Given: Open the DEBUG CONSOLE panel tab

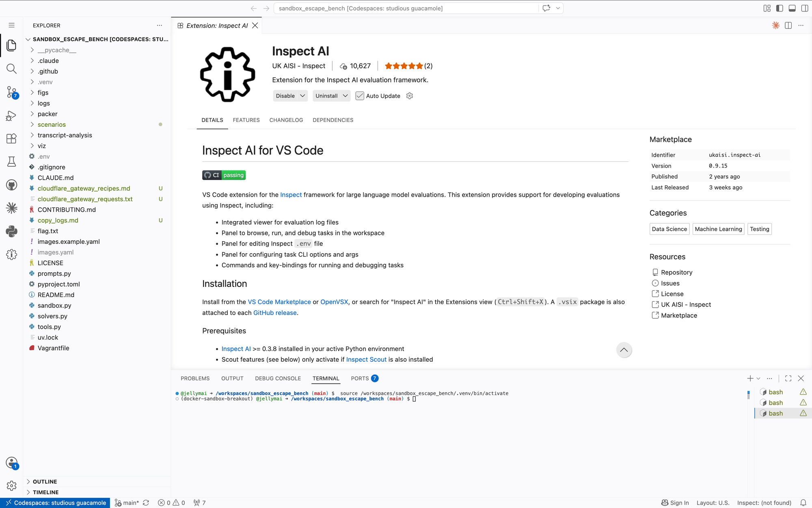Looking at the screenshot, I should click(278, 378).
